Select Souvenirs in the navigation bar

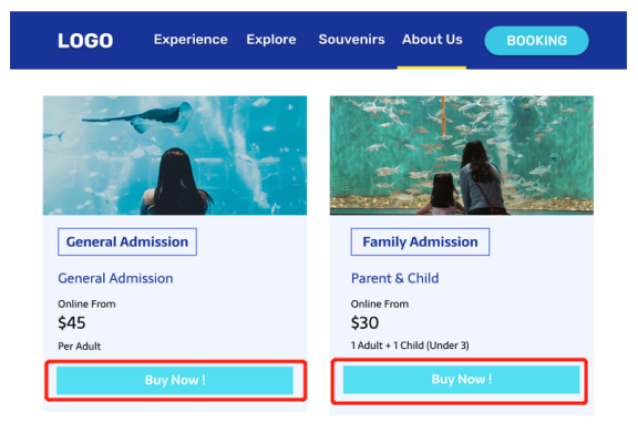point(351,40)
